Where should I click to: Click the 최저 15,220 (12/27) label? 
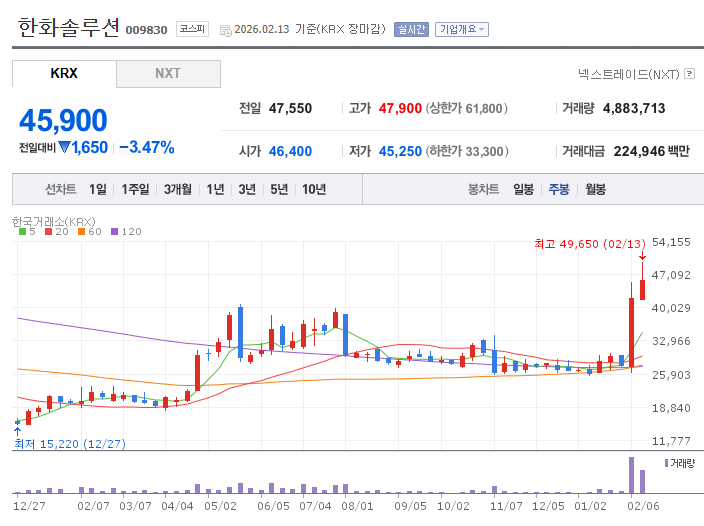pyautogui.click(x=70, y=444)
